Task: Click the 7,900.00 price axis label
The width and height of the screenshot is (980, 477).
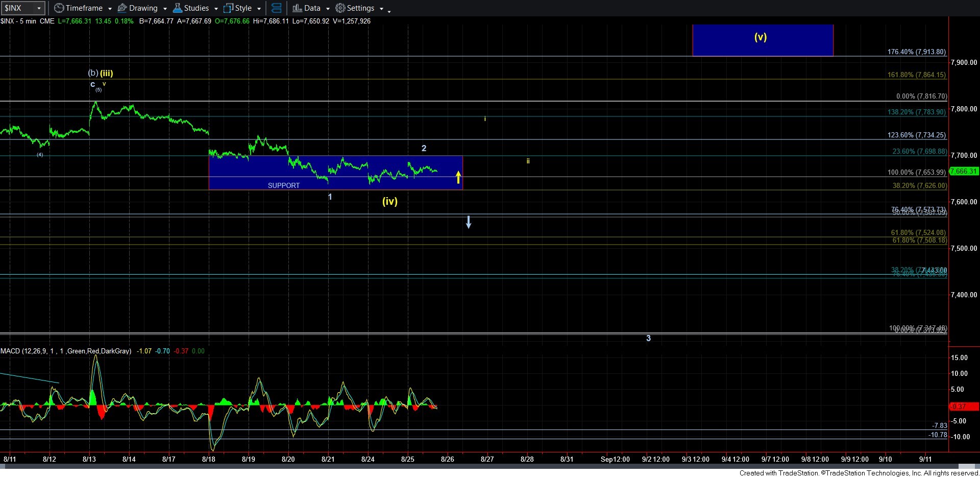Action: [x=964, y=62]
